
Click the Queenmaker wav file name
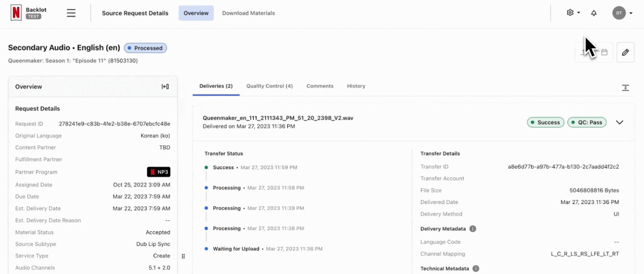click(278, 118)
